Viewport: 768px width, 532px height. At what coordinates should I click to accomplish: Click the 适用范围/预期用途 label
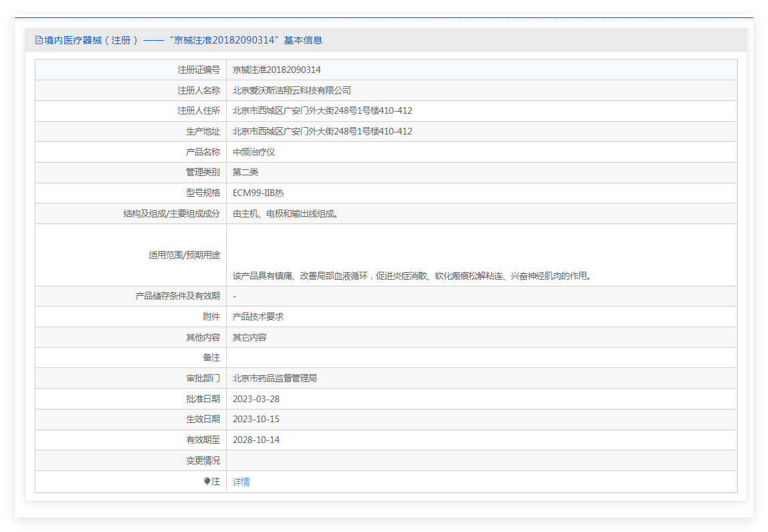pos(185,255)
